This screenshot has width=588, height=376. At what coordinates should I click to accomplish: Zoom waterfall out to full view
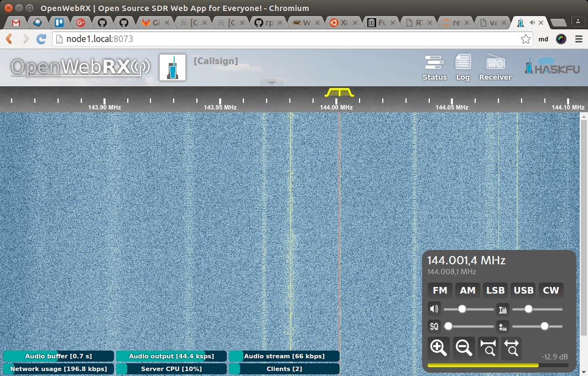click(x=511, y=347)
